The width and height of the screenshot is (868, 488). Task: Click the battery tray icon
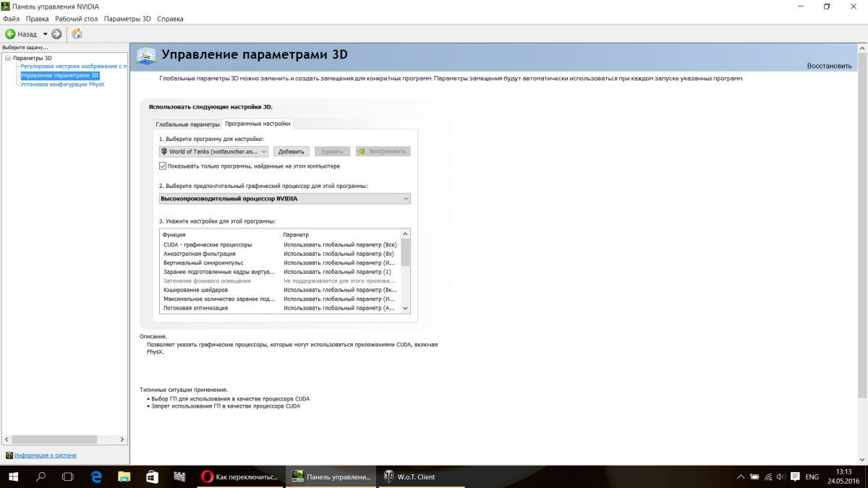pos(753,477)
